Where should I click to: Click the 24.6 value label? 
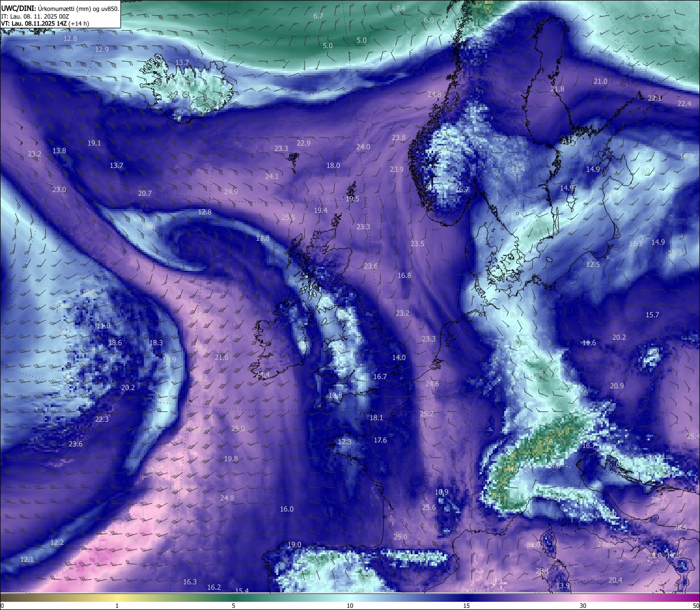432,384
